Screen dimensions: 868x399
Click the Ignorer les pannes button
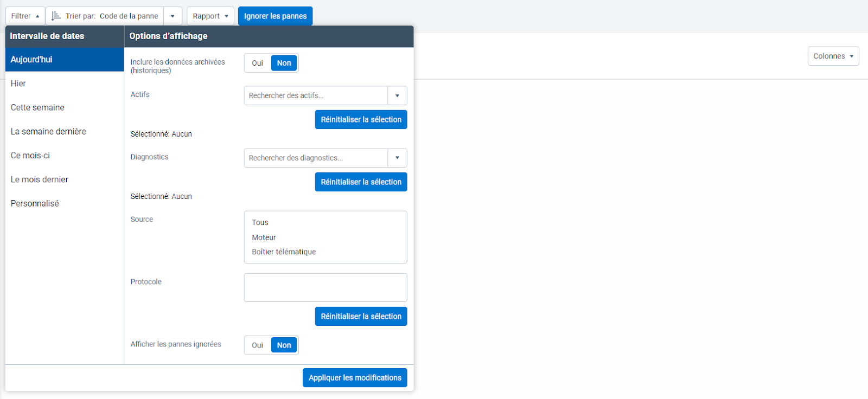(x=275, y=16)
